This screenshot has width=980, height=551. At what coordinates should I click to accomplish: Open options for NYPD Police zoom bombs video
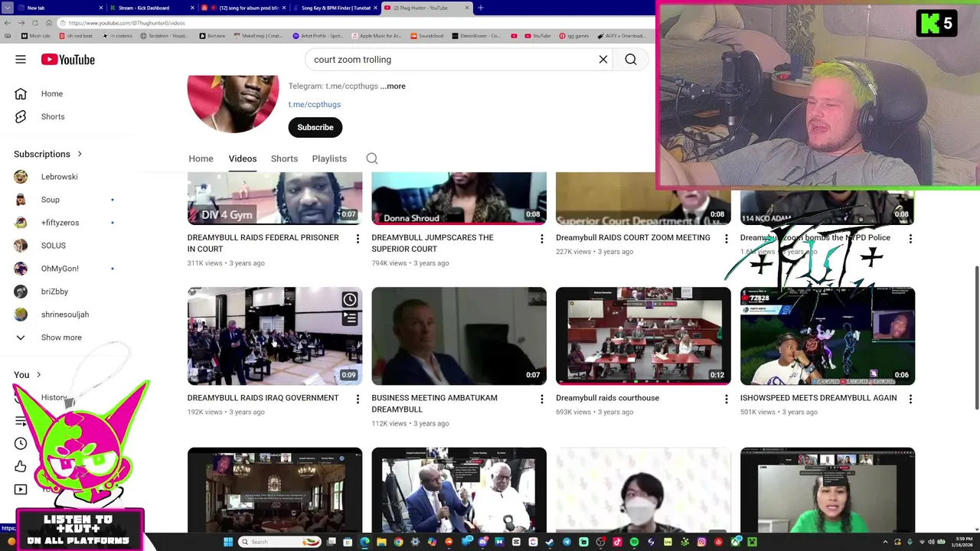coord(910,239)
